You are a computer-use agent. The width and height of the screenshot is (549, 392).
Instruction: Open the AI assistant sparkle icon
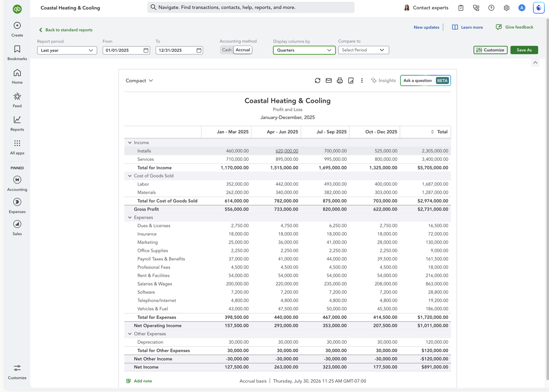[539, 8]
